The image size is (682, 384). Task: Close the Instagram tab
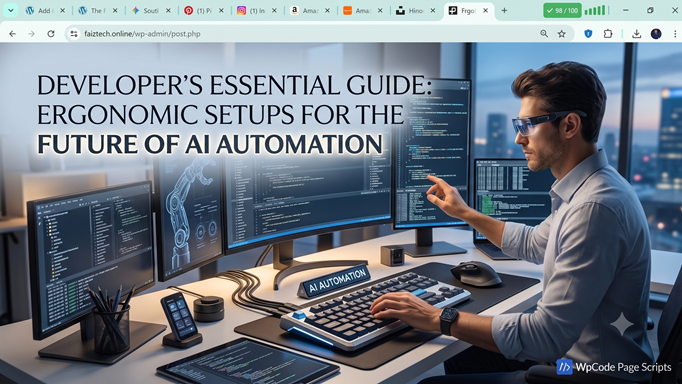274,10
